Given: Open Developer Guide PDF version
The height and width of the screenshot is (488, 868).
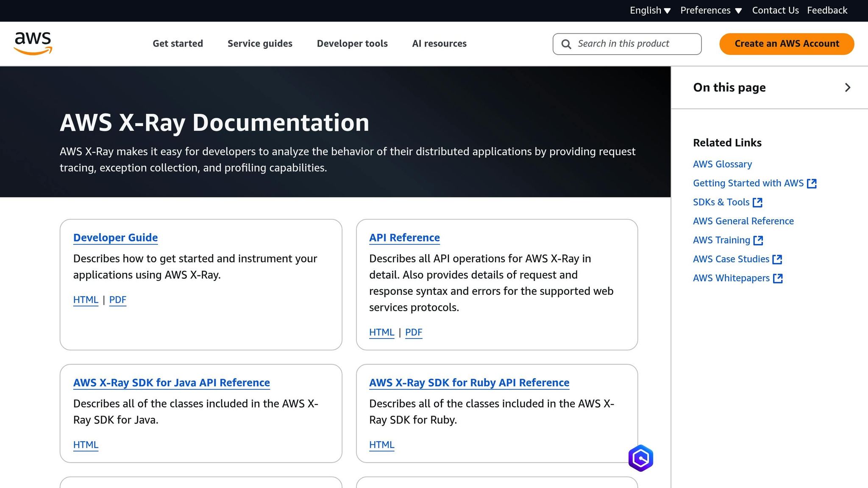Looking at the screenshot, I should pyautogui.click(x=118, y=300).
